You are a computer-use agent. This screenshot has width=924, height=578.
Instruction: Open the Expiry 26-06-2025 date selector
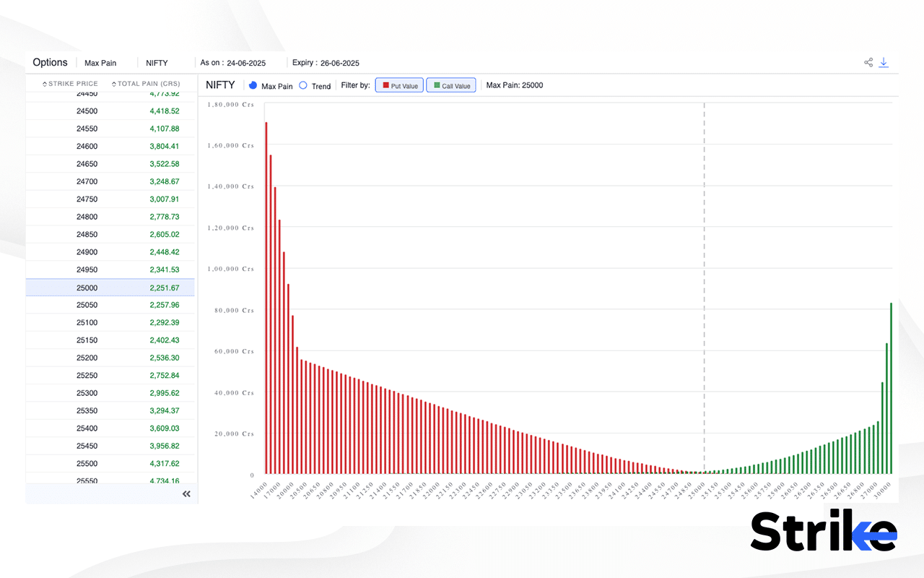tap(326, 63)
